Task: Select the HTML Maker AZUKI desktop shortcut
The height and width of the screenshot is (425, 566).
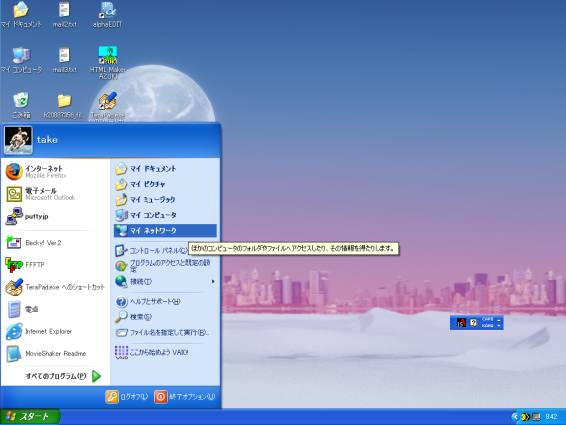Action: tap(108, 62)
